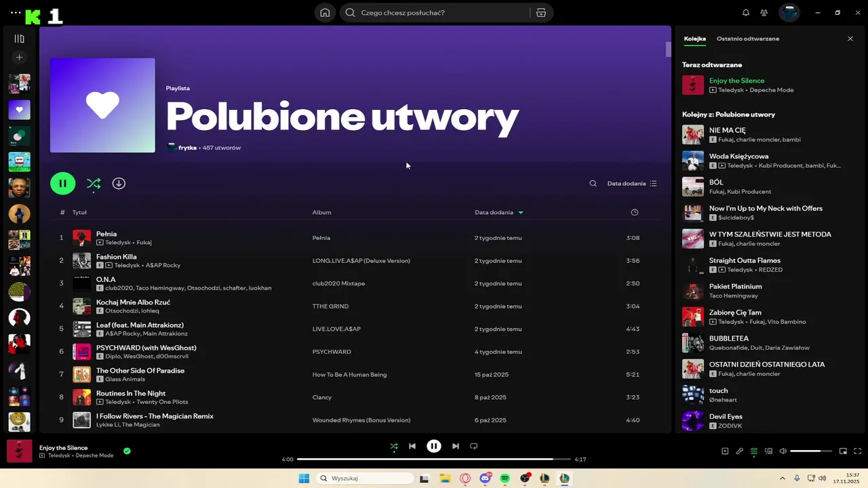Viewport: 868px width, 488px height.
Task: Open connect to a device icon
Action: pos(768,451)
